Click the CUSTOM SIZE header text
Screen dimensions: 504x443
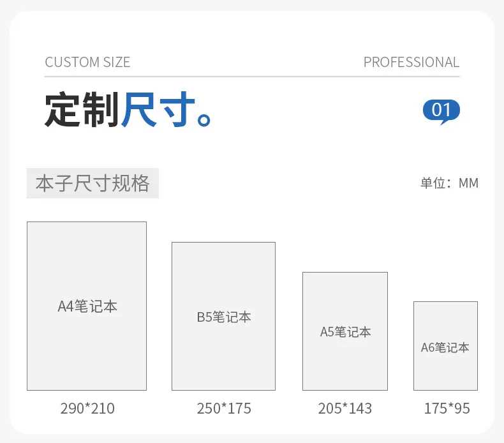(x=87, y=62)
